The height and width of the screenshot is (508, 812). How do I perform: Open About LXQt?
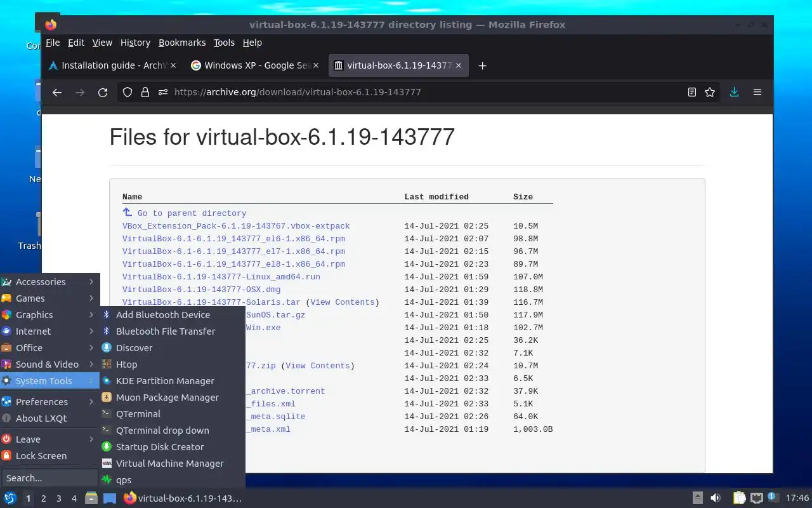pos(49,418)
